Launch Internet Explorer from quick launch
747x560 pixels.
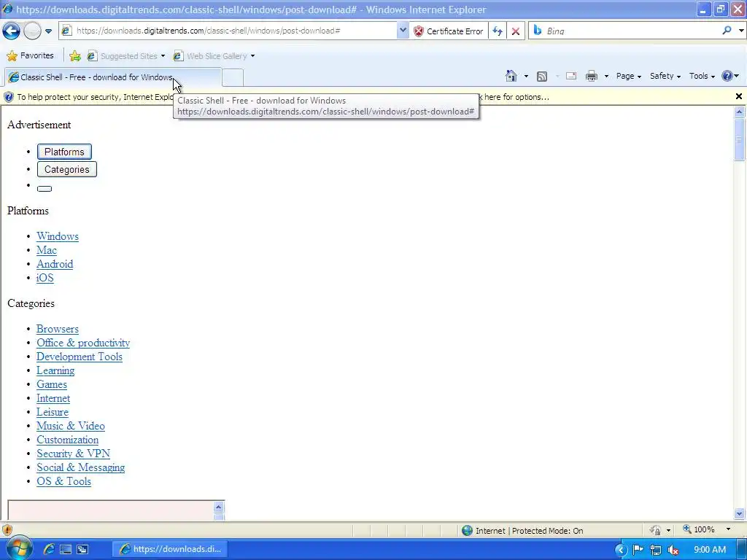click(x=49, y=549)
